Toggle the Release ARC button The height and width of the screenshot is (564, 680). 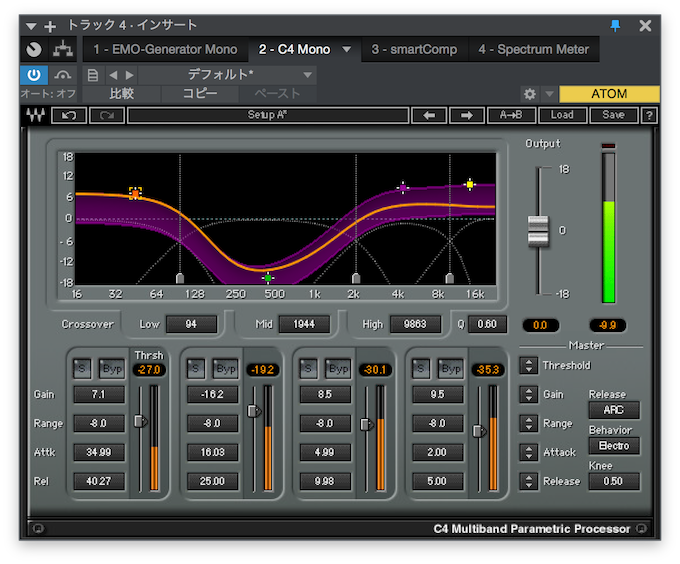614,410
